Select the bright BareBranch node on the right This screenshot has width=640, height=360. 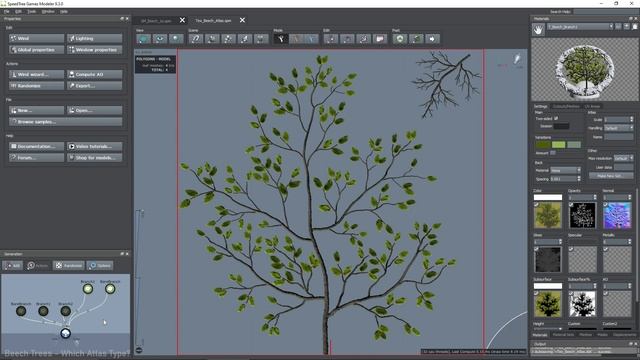(110, 289)
